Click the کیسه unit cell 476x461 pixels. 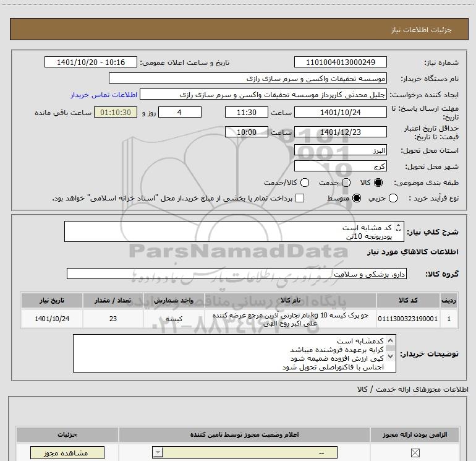[x=174, y=319]
